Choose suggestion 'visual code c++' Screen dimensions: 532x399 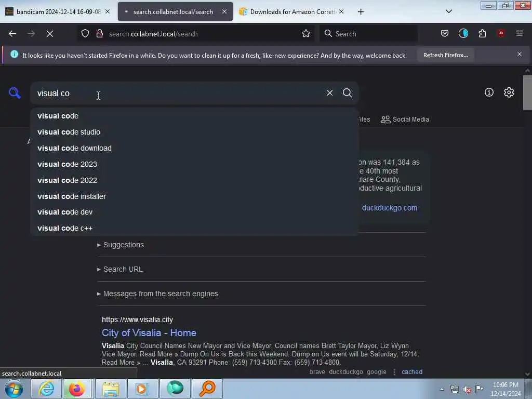point(194,228)
